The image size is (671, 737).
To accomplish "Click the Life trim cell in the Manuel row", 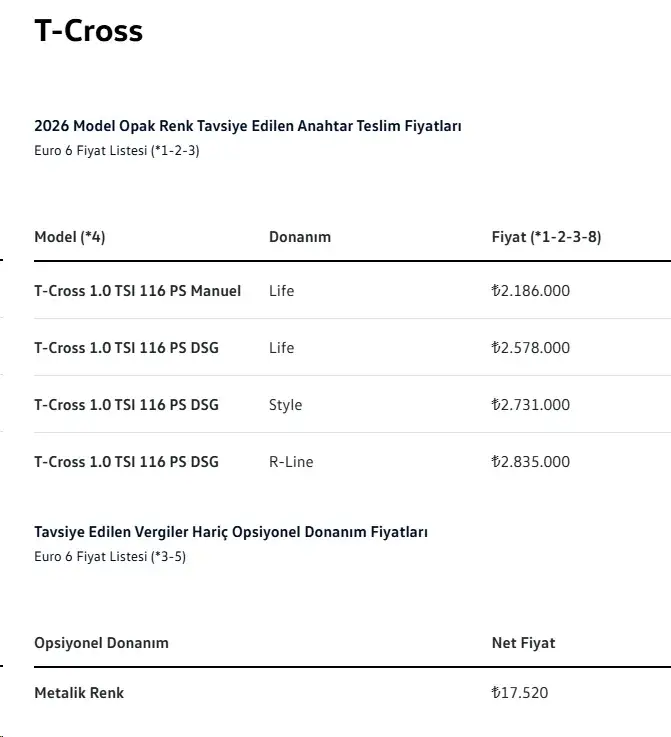I will 281,291.
